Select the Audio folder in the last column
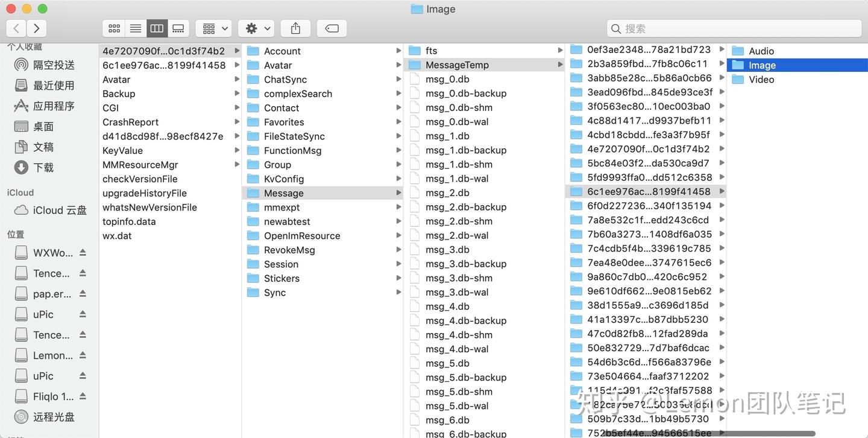 pyautogui.click(x=761, y=51)
